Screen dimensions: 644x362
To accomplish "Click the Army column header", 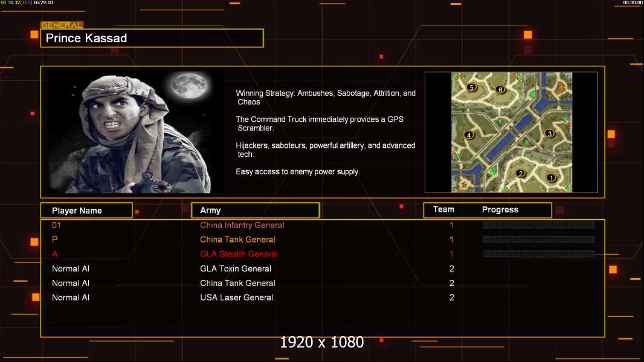I will 256,211.
